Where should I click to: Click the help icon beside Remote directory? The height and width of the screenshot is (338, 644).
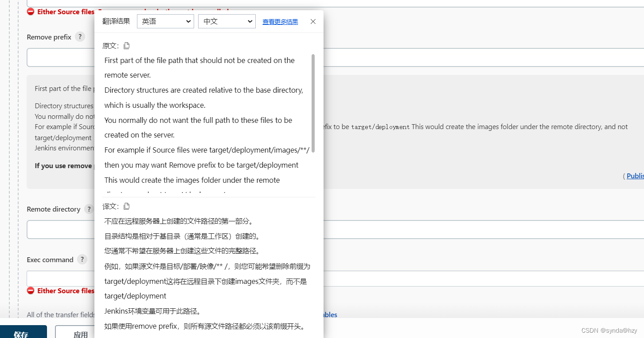(x=89, y=209)
